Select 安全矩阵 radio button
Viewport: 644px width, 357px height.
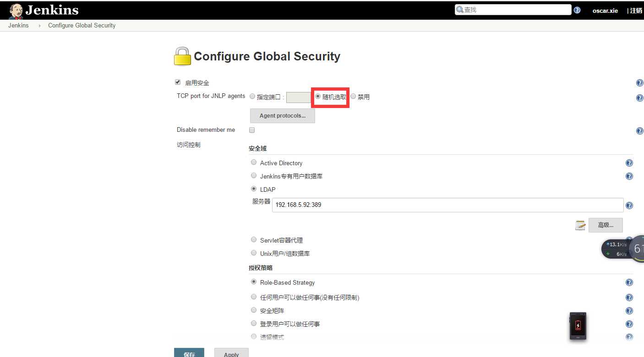point(254,310)
